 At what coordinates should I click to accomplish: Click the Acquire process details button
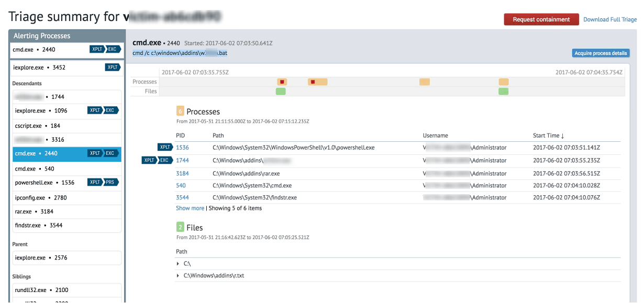[x=601, y=53]
